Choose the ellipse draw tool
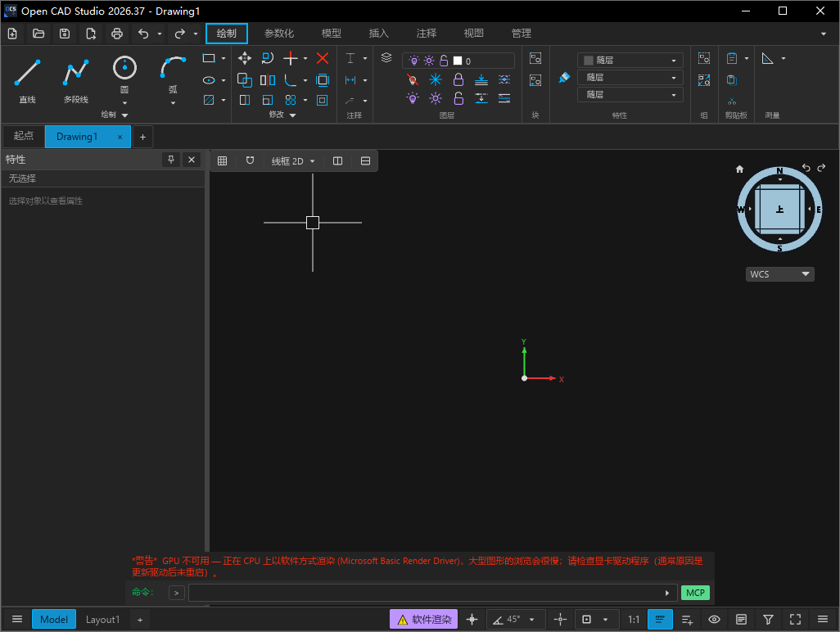The image size is (840, 632). (x=209, y=80)
